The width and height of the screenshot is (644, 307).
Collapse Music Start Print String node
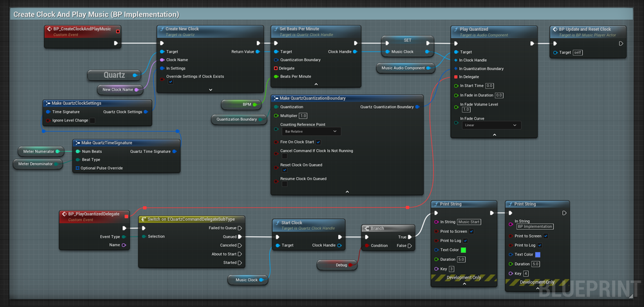pyautogui.click(x=464, y=284)
